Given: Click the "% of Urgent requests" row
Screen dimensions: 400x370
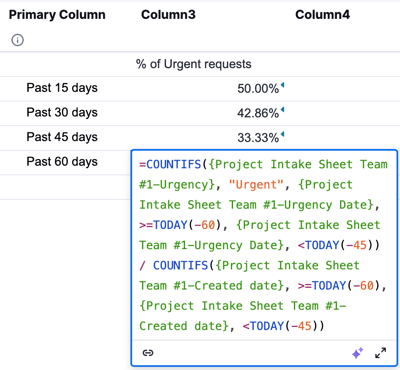Looking at the screenshot, I should 200,64.
